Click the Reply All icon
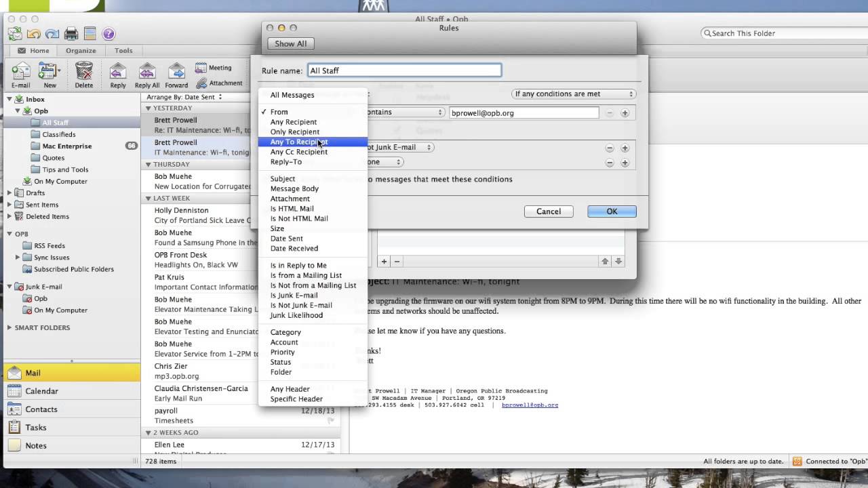868x488 pixels. (x=147, y=75)
